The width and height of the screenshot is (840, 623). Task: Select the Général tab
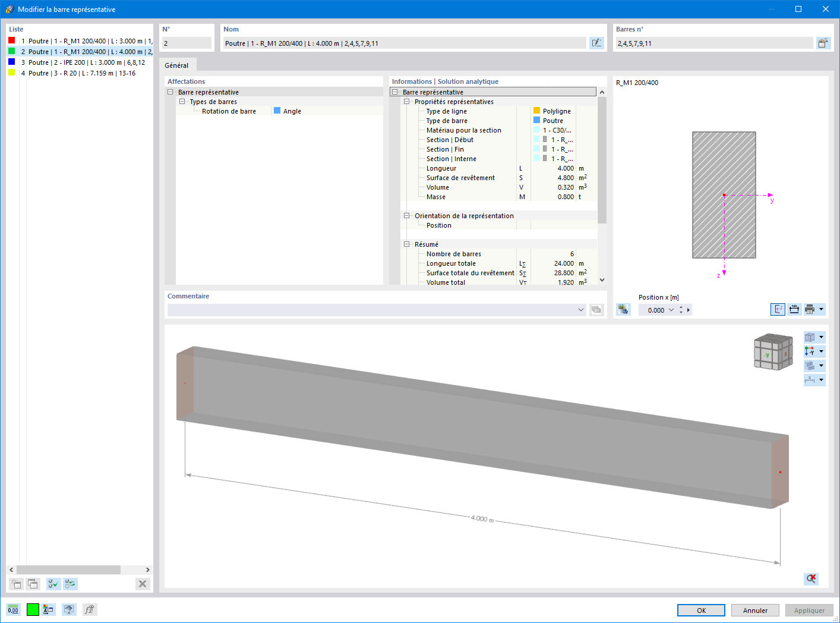coord(176,65)
